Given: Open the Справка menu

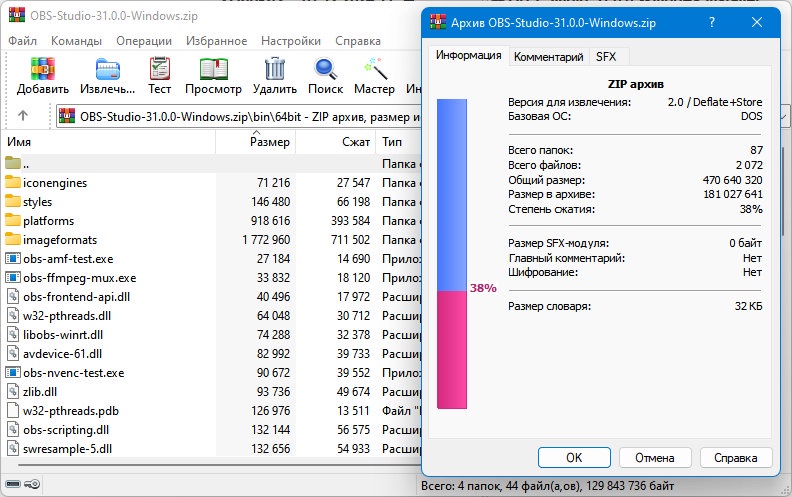Looking at the screenshot, I should pyautogui.click(x=358, y=41).
